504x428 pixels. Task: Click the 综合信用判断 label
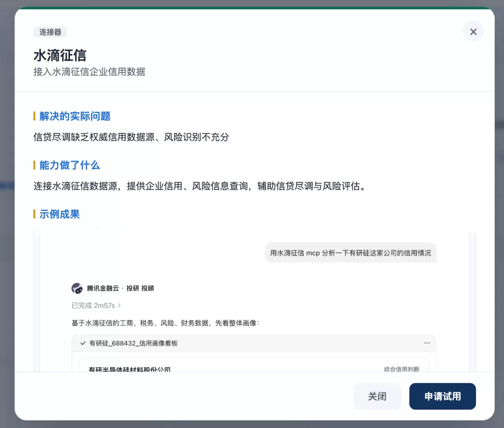click(402, 369)
